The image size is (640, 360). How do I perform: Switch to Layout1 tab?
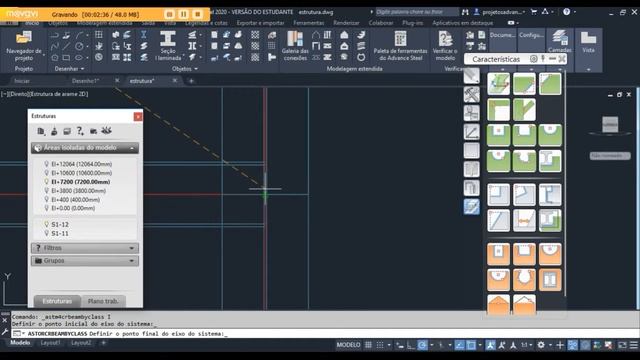(x=50, y=342)
